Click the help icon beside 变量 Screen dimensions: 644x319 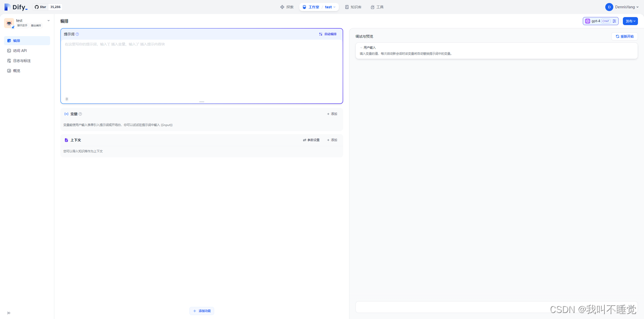pyautogui.click(x=80, y=114)
